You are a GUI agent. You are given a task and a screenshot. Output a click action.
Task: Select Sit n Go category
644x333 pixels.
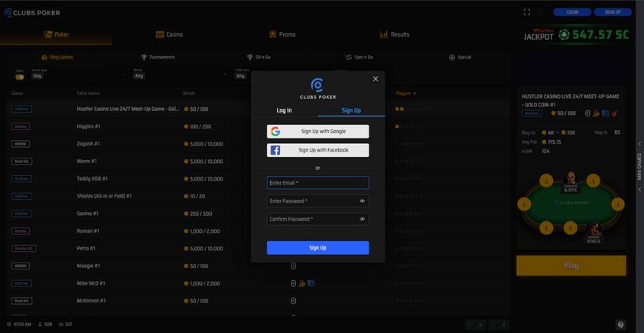[x=259, y=57]
